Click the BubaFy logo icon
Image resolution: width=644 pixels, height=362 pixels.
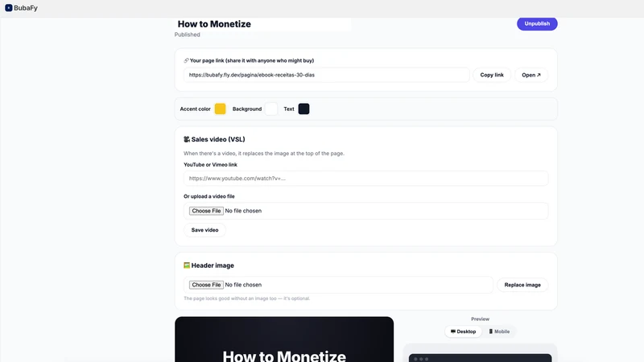click(x=8, y=8)
